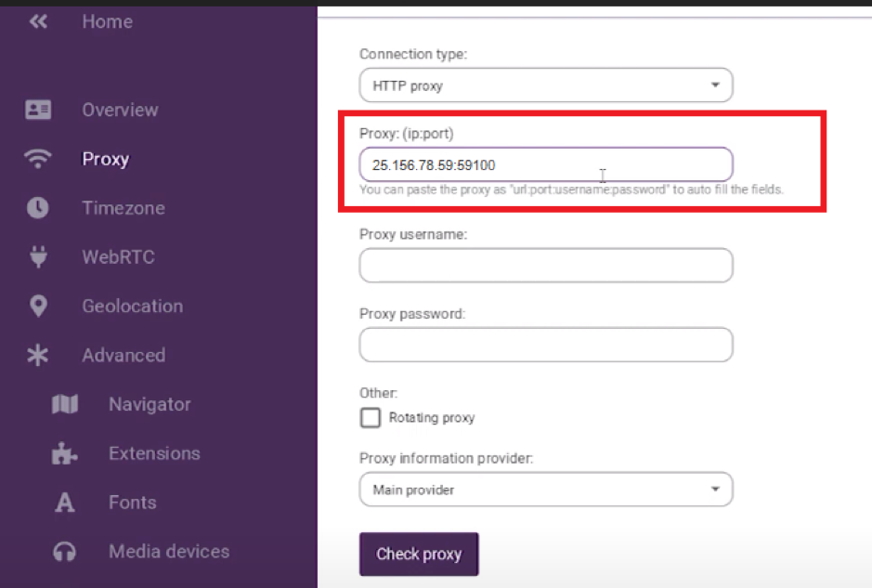
Task: Click the Extensions puzzle piece icon
Action: [x=64, y=452]
